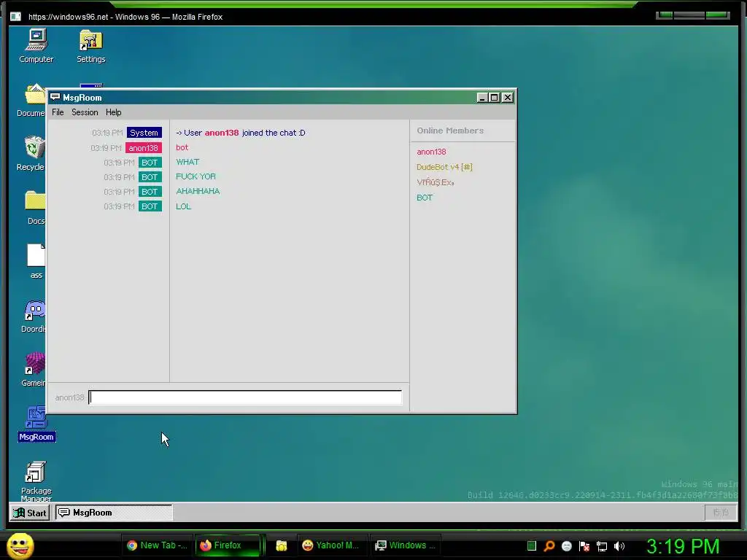This screenshot has width=747, height=560.
Task: Click the System sender tag
Action: [144, 133]
